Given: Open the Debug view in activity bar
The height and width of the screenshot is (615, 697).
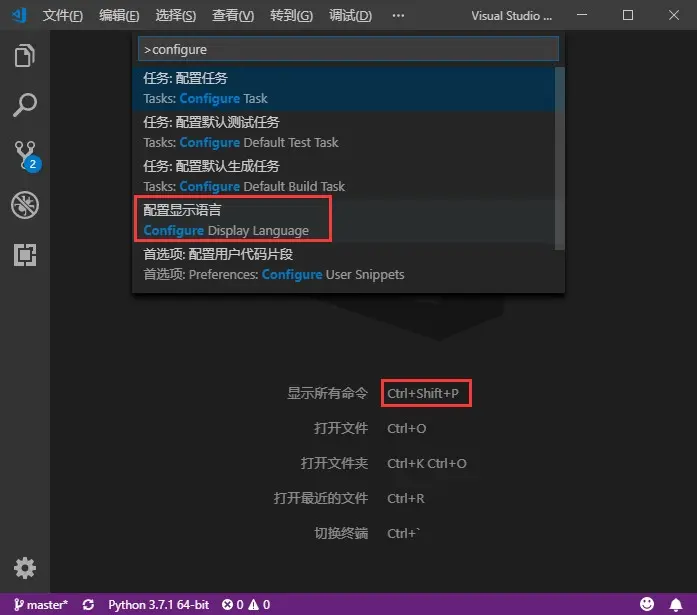Looking at the screenshot, I should 25,205.
